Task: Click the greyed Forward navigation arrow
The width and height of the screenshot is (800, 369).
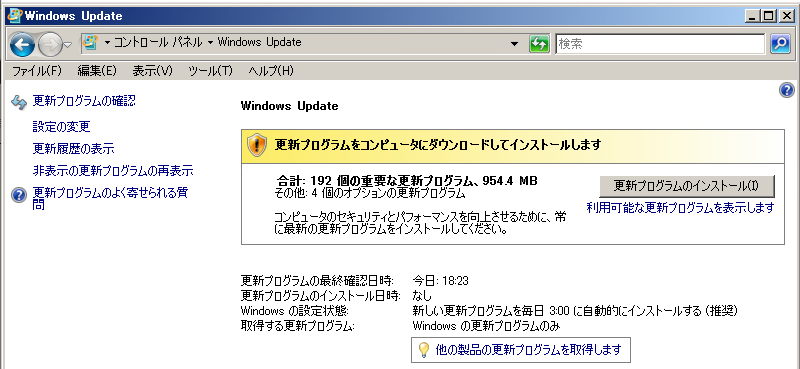Action: point(50,45)
